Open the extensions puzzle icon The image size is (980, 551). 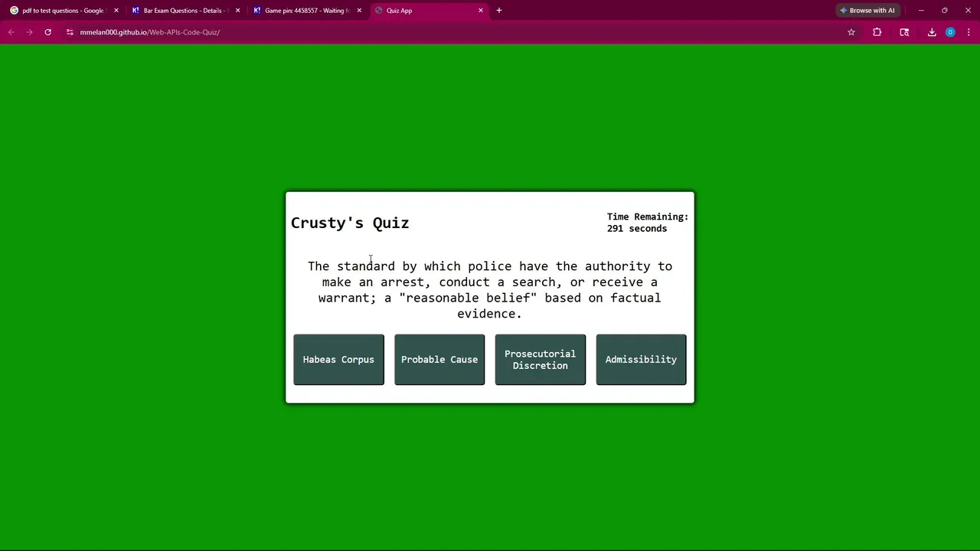click(877, 32)
